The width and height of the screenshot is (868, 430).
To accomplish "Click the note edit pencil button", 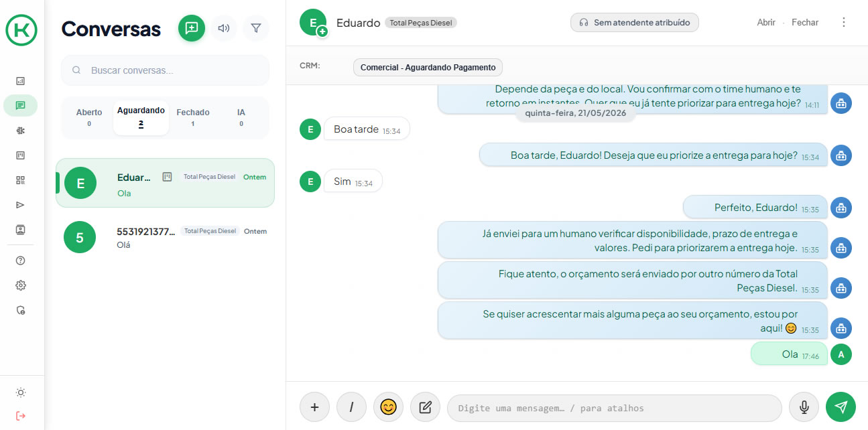I will pos(425,407).
